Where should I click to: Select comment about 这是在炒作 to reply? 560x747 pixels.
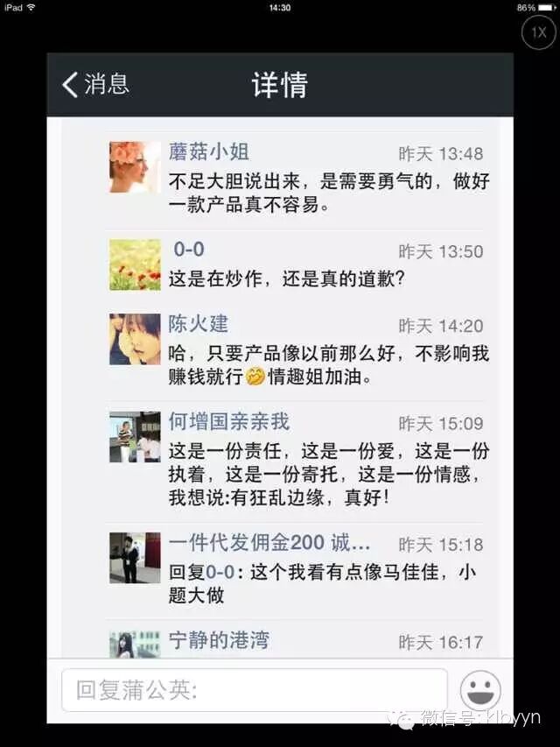click(x=286, y=278)
